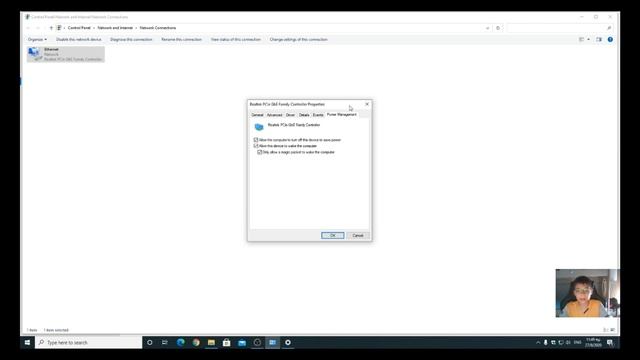Switch to the Driver tab

pyautogui.click(x=290, y=115)
